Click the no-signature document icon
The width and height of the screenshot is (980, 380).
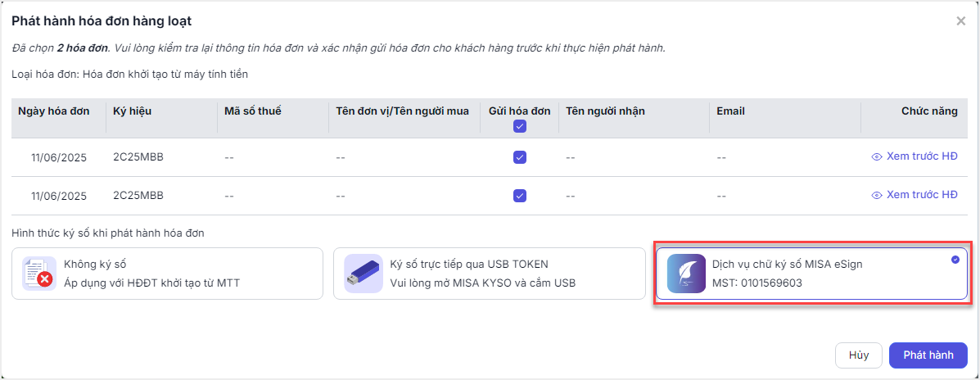click(x=38, y=273)
